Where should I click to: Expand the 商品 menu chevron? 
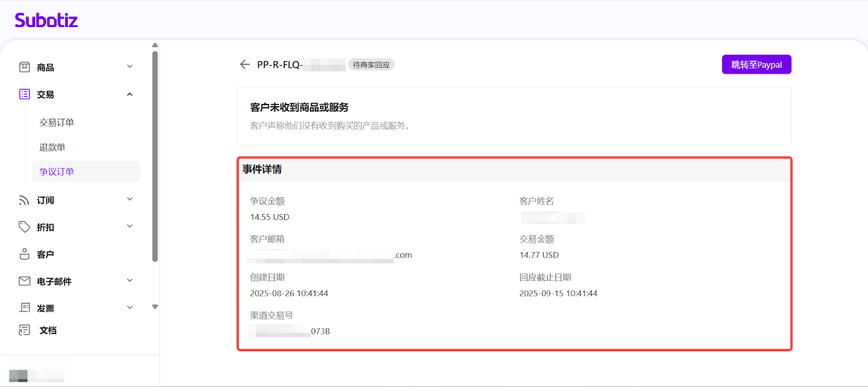[x=130, y=67]
